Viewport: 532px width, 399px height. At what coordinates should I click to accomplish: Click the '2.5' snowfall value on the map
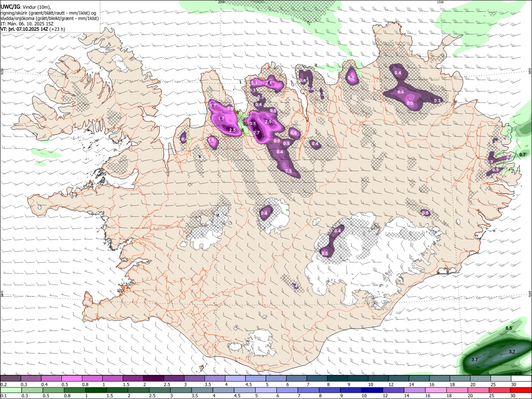click(232, 131)
